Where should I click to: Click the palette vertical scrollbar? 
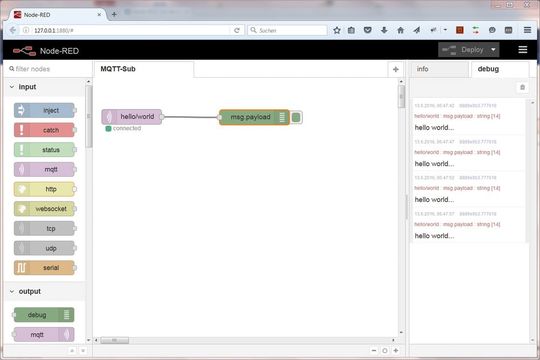click(89, 116)
